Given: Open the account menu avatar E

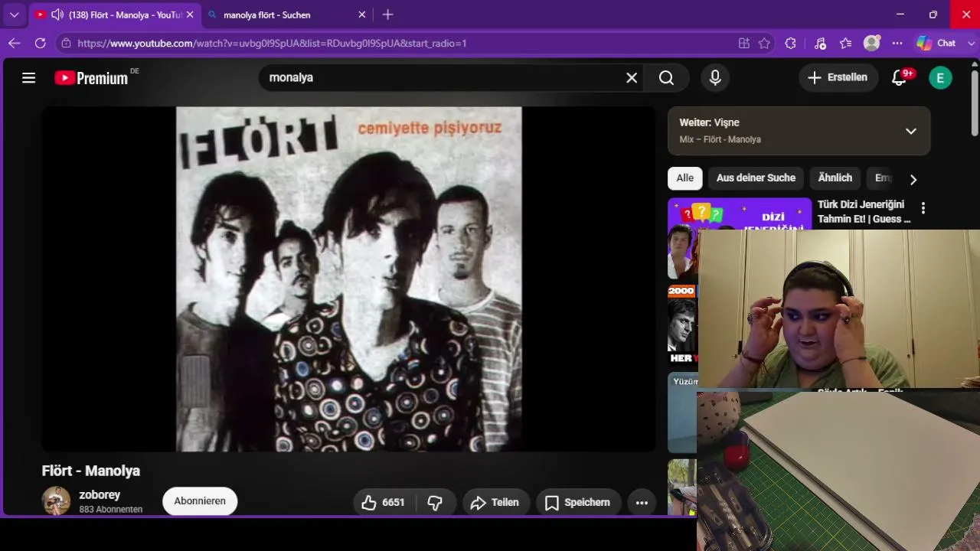Looking at the screenshot, I should tap(940, 77).
